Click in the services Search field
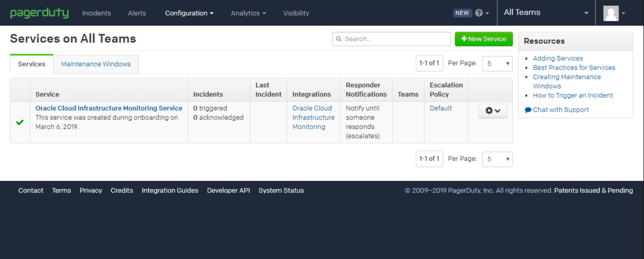The width and height of the screenshot is (644, 259). coord(392,39)
